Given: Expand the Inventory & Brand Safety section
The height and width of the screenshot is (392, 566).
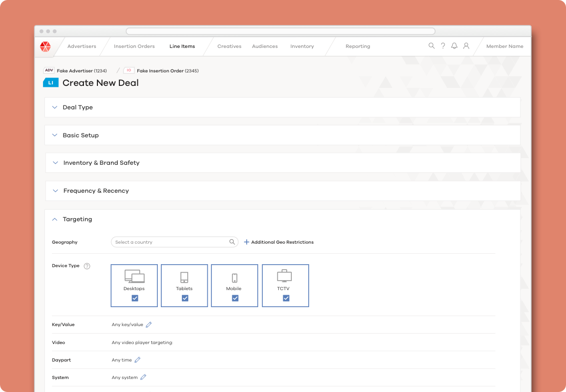Looking at the screenshot, I should point(101,163).
